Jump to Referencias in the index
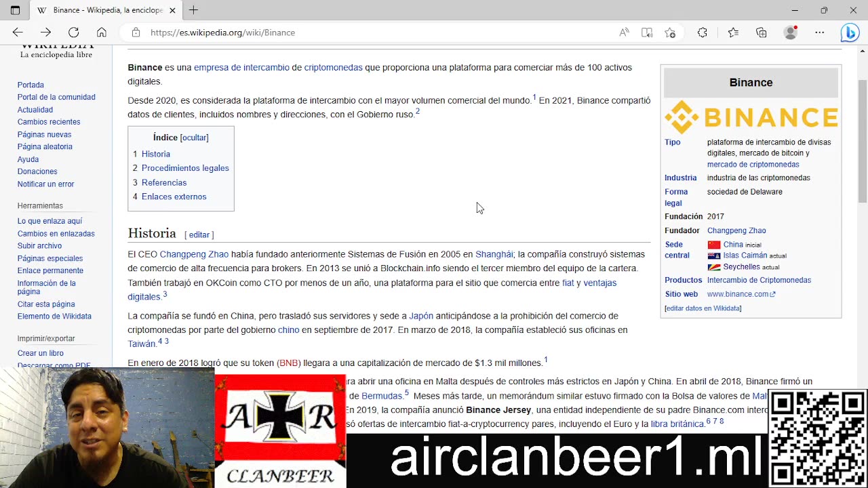Viewport: 868px width, 488px height. coord(164,182)
